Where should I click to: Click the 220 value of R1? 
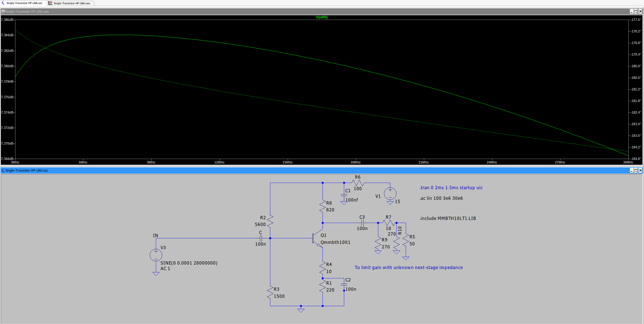point(330,290)
